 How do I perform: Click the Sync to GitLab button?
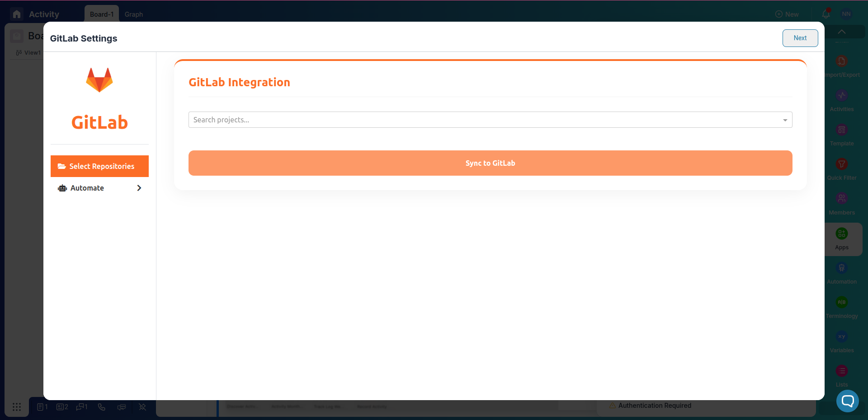click(490, 163)
